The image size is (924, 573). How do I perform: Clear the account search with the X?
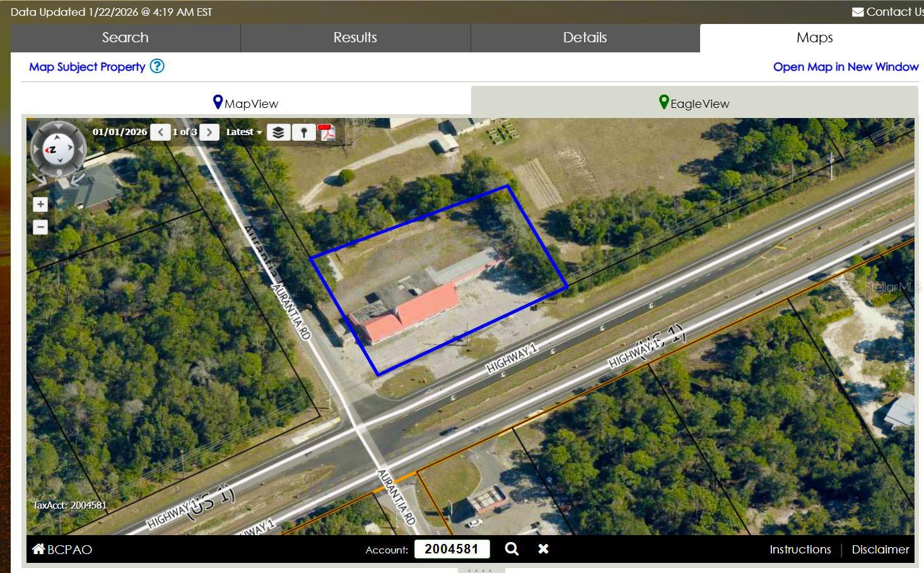pos(543,548)
